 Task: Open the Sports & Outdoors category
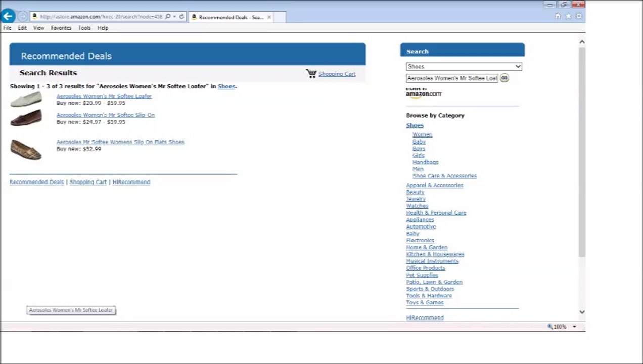pos(430,289)
